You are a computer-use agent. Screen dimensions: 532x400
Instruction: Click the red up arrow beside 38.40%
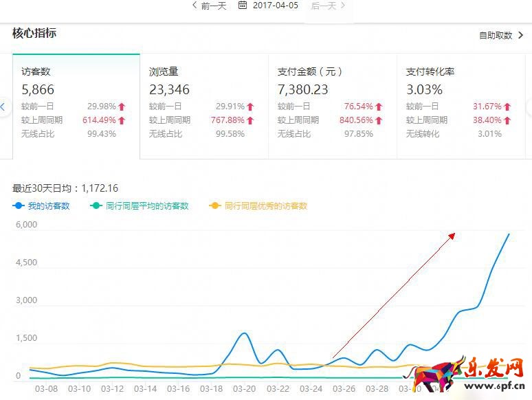(x=507, y=120)
